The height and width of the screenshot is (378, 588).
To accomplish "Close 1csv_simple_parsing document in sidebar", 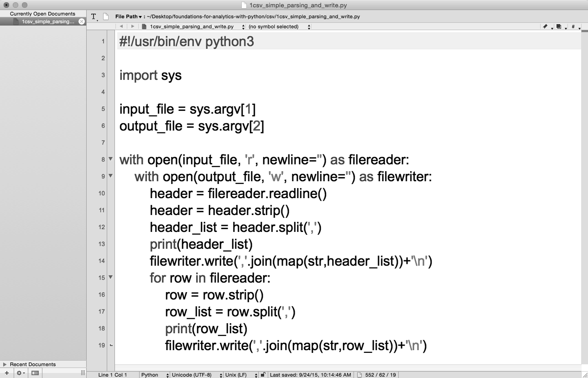I will 81,21.
